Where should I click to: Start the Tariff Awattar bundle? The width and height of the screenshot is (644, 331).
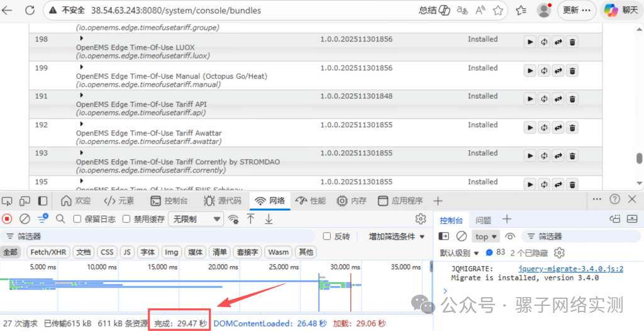coord(530,128)
